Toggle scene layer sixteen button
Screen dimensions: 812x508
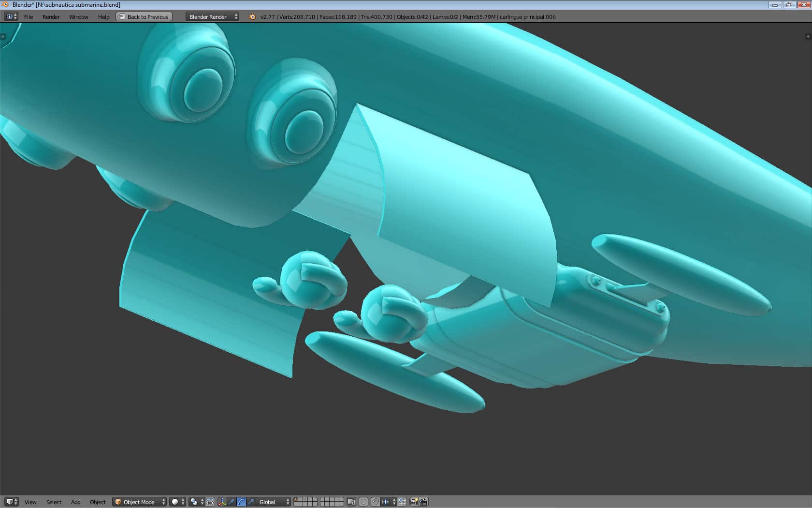[x=323, y=504]
